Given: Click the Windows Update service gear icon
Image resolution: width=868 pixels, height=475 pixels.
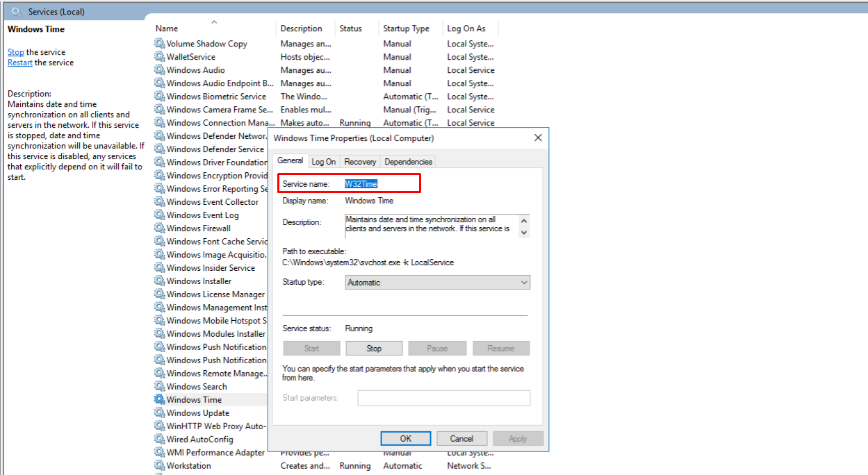Looking at the screenshot, I should click(160, 413).
